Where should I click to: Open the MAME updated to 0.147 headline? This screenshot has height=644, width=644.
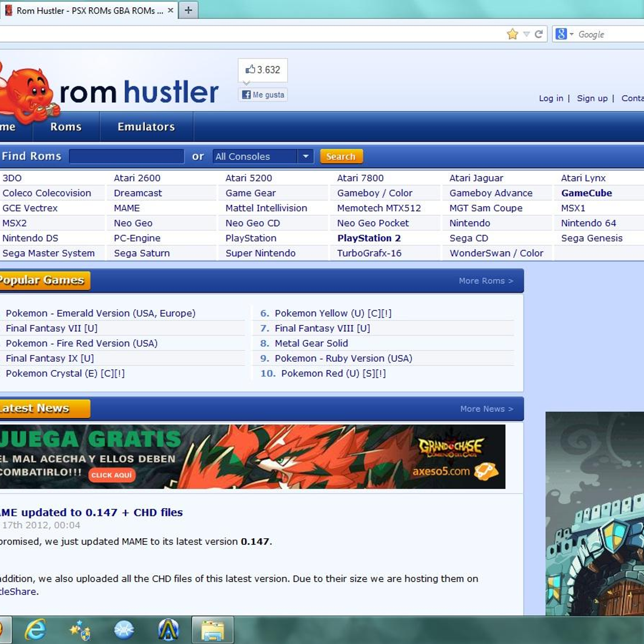click(x=91, y=512)
